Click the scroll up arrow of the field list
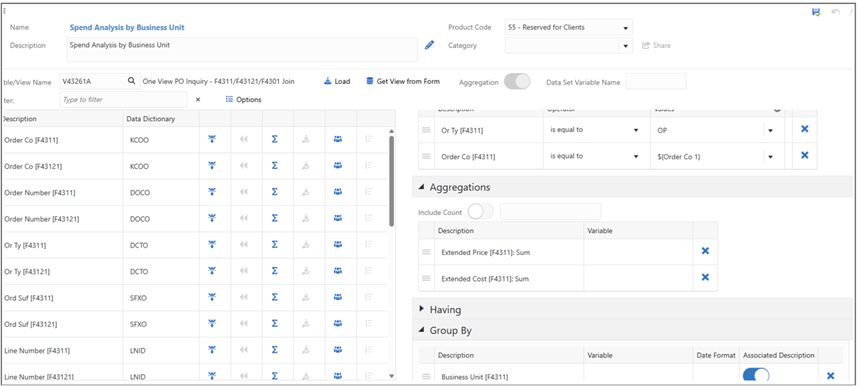The height and width of the screenshot is (386, 860). (391, 131)
